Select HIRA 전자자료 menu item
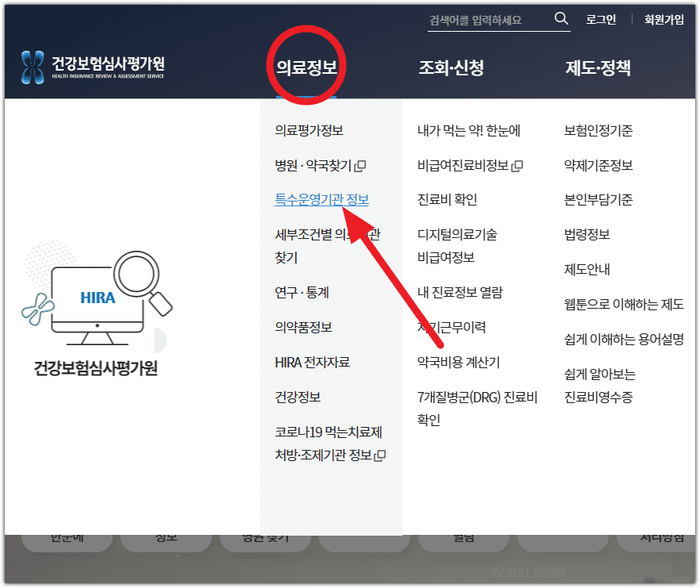This screenshot has height=588, width=700. coord(312,363)
